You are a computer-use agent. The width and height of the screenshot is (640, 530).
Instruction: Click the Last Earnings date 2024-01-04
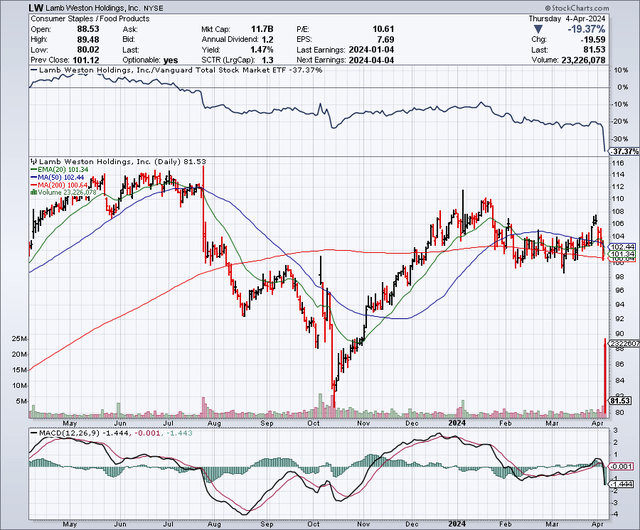371,50
